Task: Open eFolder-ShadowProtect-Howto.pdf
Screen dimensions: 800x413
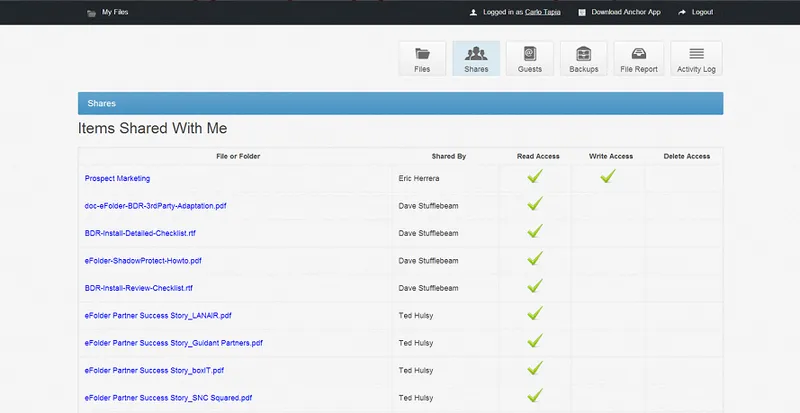Action: (x=143, y=261)
